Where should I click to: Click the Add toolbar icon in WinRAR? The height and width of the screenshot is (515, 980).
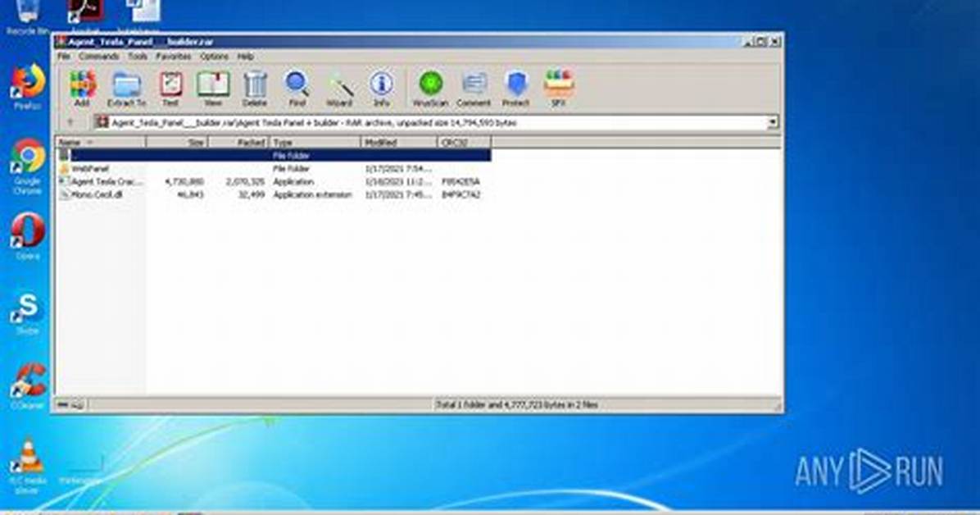82,89
